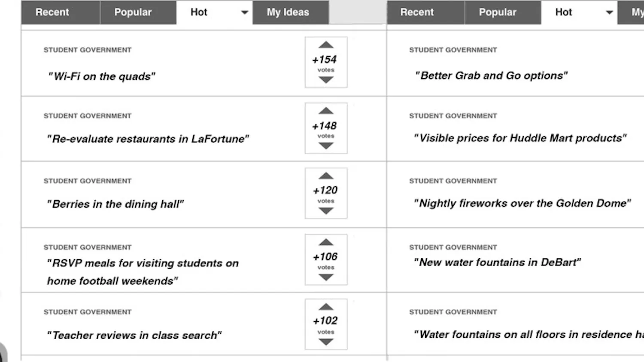Open the Popular tab in left panel
The image size is (644, 362).
coord(133,12)
